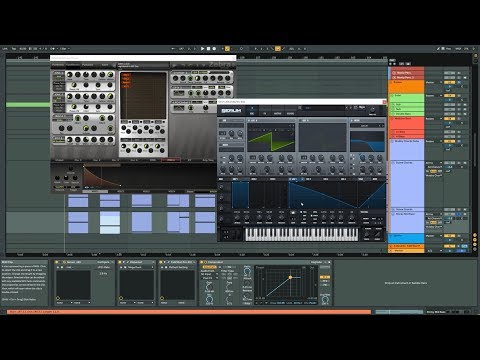Image resolution: width=480 pixels, height=360 pixels.
Task: Click a key on Serum's piano keyboard
Action: coord(302,234)
